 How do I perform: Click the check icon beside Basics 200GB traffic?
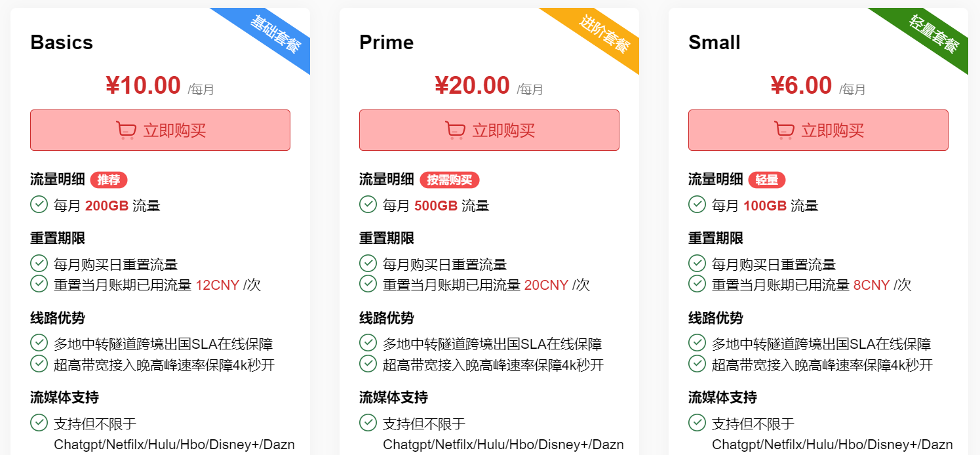pyautogui.click(x=39, y=205)
